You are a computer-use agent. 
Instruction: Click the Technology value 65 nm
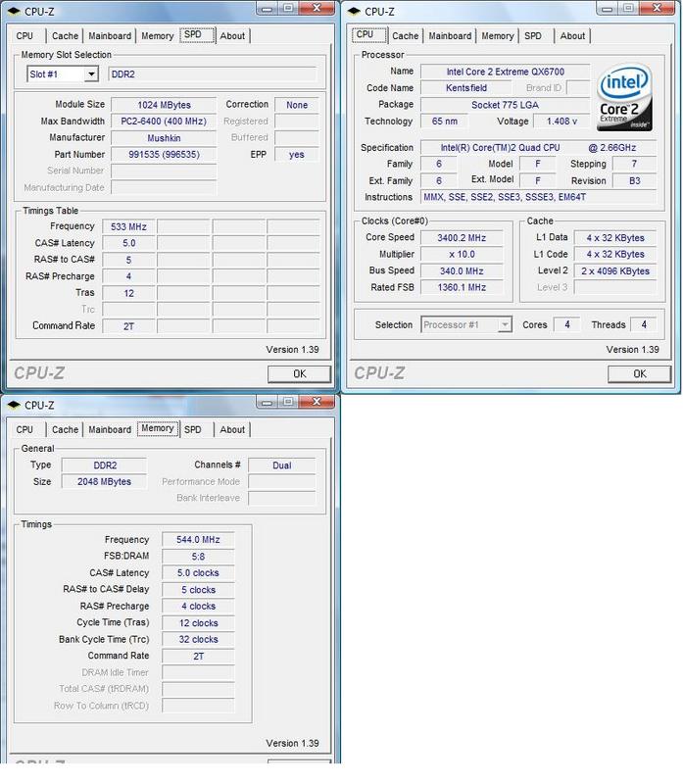[445, 122]
